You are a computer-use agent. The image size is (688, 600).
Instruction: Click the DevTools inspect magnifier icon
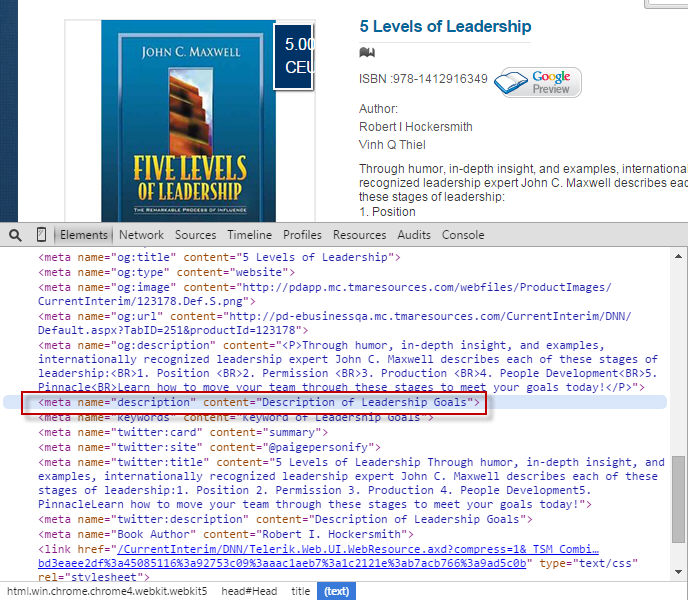[x=15, y=235]
